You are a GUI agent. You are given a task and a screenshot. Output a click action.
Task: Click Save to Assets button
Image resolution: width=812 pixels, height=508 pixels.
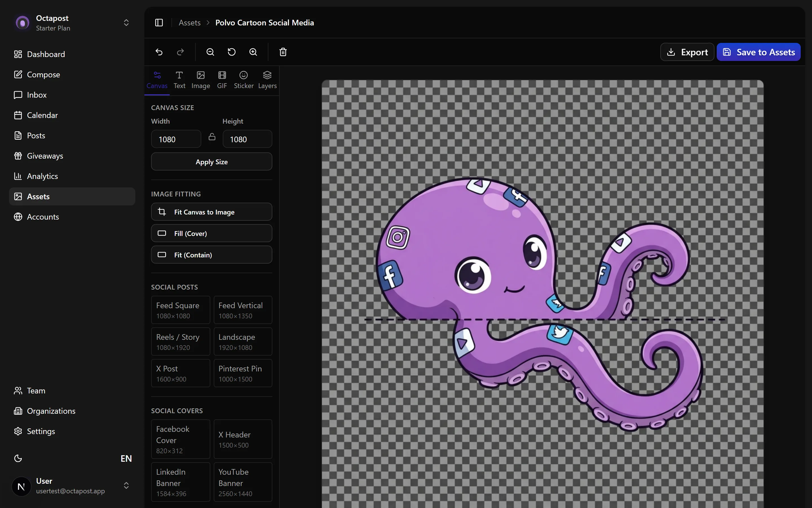pyautogui.click(x=758, y=52)
